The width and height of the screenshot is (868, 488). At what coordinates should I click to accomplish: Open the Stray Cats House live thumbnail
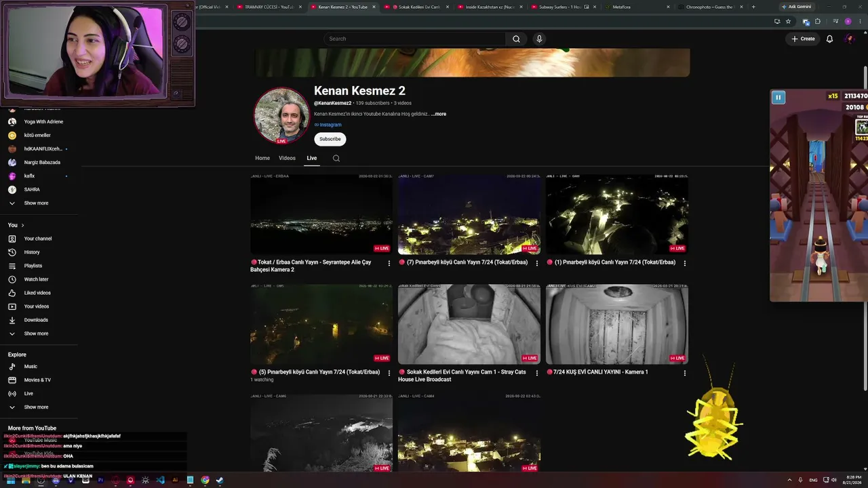[x=469, y=324]
